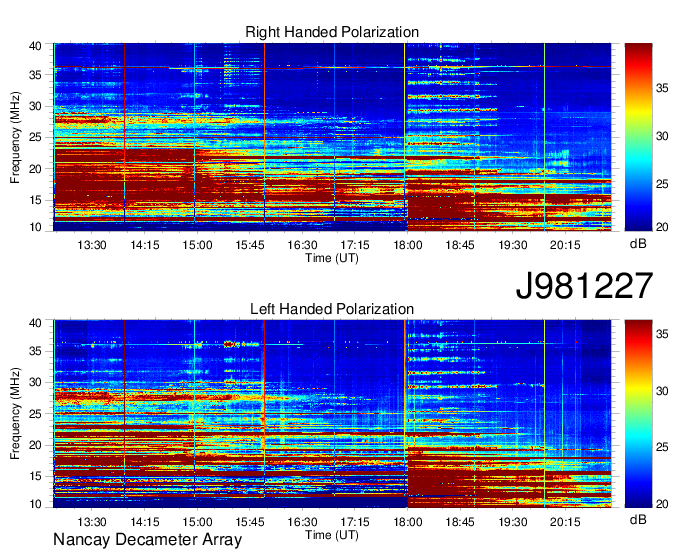680x552 pixels.
Task: Click the 15:00 tick label on the bottom plot
Action: point(197,522)
